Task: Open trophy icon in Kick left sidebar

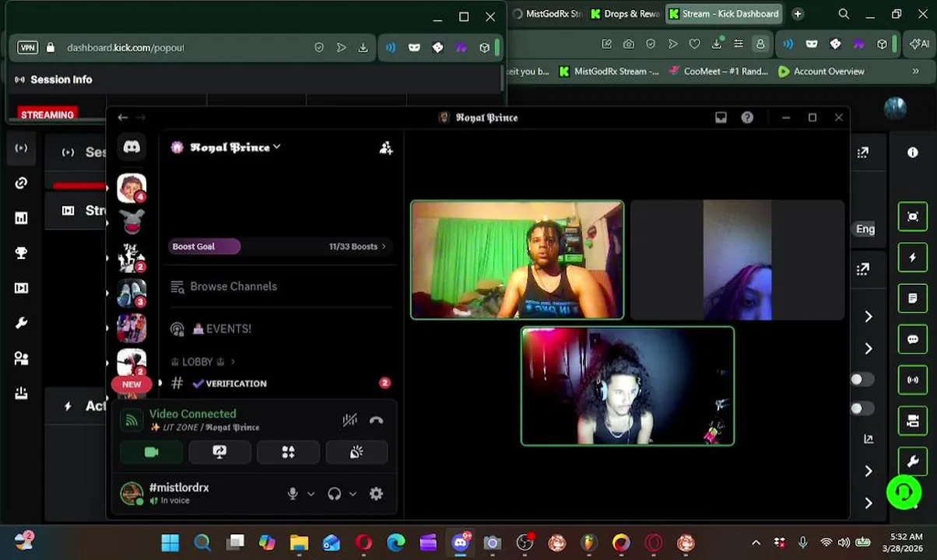Action: (21, 253)
